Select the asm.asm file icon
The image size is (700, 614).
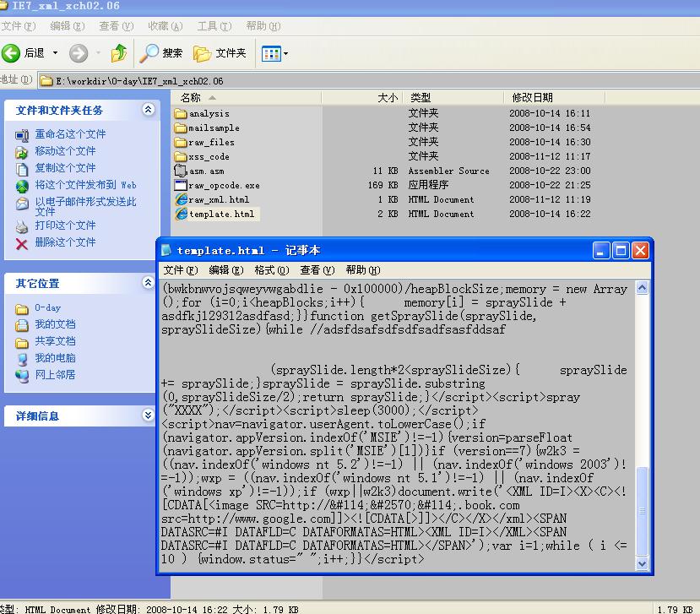(181, 171)
